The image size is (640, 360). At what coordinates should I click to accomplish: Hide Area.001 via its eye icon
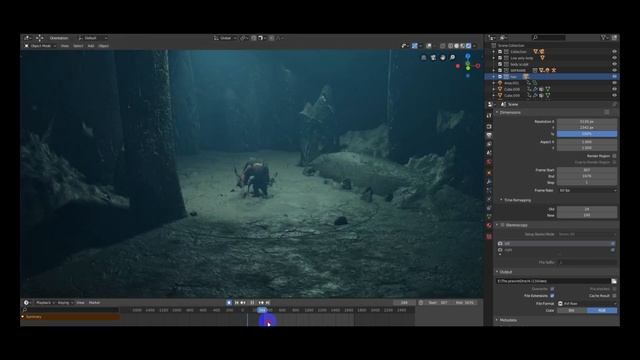(614, 83)
